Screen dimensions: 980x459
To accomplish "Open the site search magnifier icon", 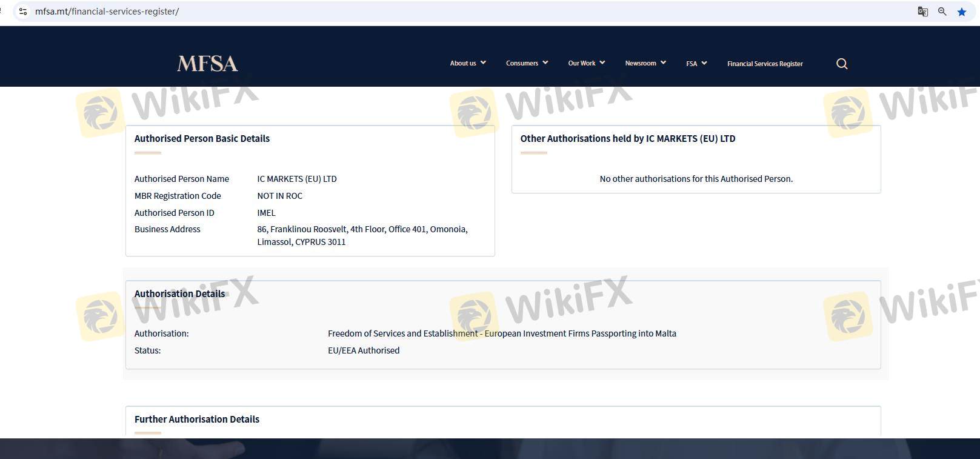I will [x=842, y=64].
